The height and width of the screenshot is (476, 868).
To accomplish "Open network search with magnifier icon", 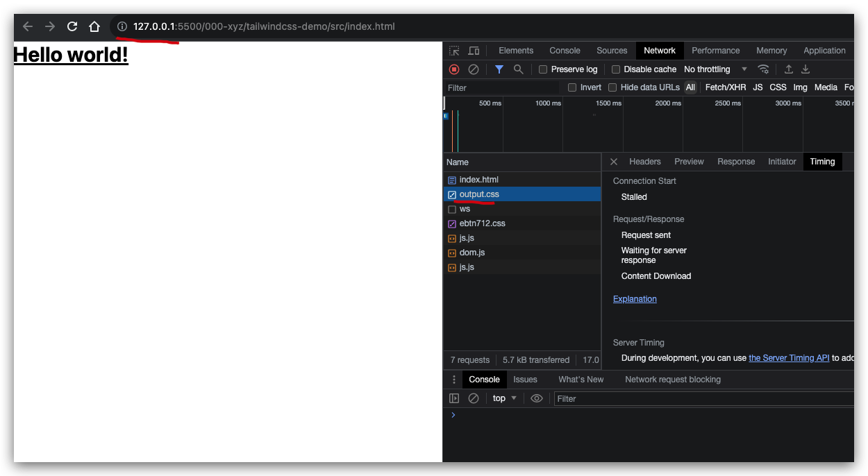I will tap(518, 69).
